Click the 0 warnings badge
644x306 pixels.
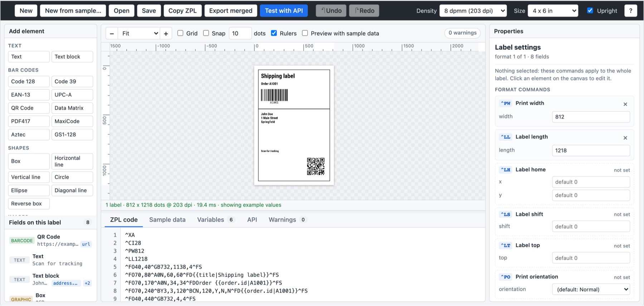coord(463,33)
